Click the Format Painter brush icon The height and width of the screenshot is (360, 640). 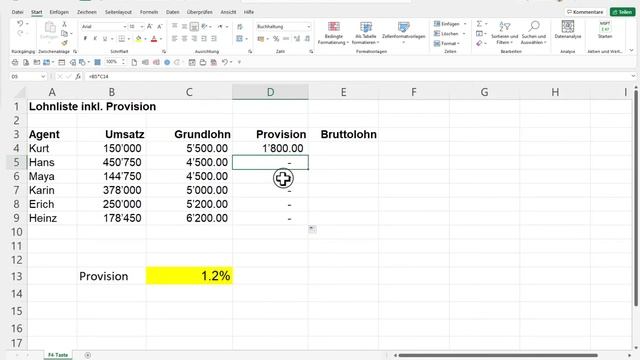(64, 42)
